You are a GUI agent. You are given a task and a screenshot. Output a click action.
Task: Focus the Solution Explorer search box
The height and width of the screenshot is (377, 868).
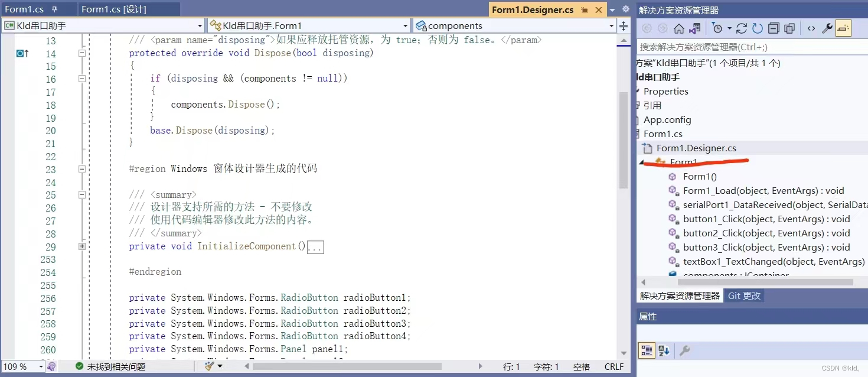[752, 47]
